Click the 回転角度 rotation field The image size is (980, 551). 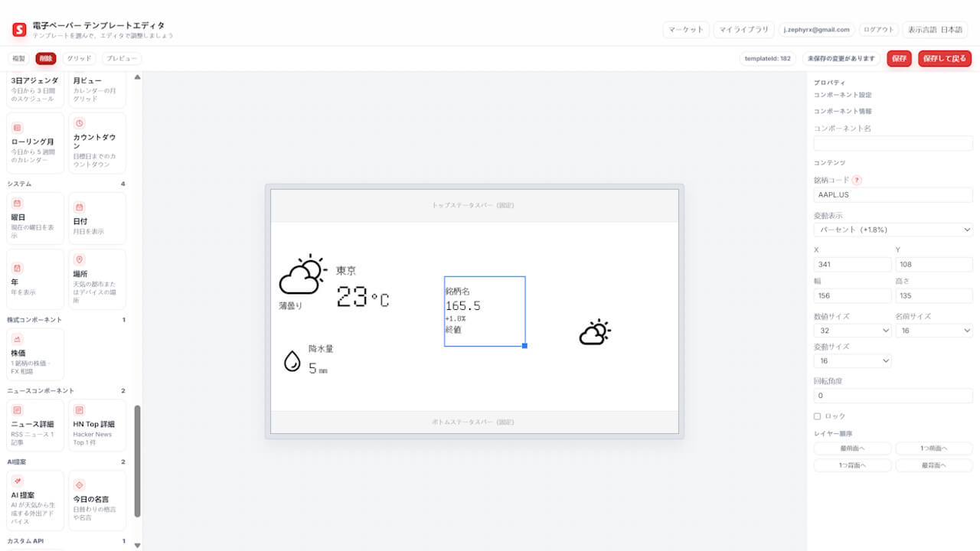tap(893, 396)
